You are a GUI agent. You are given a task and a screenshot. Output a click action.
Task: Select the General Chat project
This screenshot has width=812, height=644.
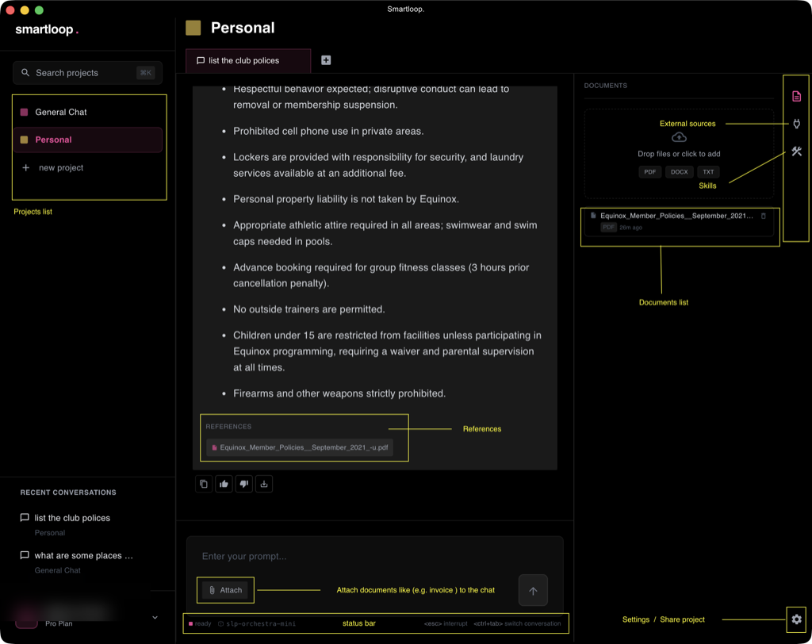[x=88, y=112]
